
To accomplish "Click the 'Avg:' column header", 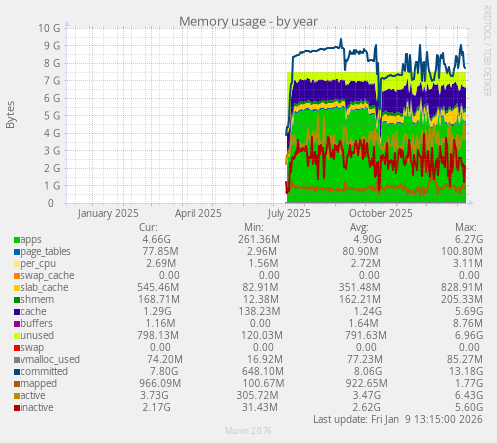I will click(359, 227).
